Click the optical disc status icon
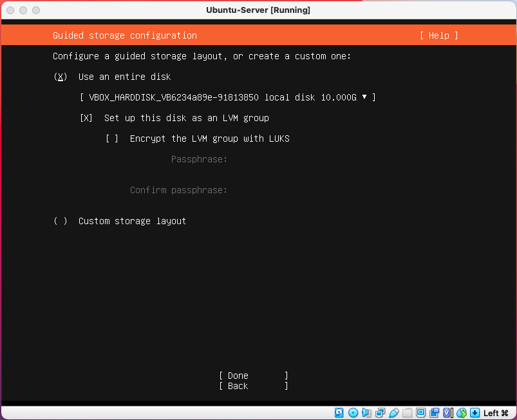The height and width of the screenshot is (420, 517). (x=353, y=413)
